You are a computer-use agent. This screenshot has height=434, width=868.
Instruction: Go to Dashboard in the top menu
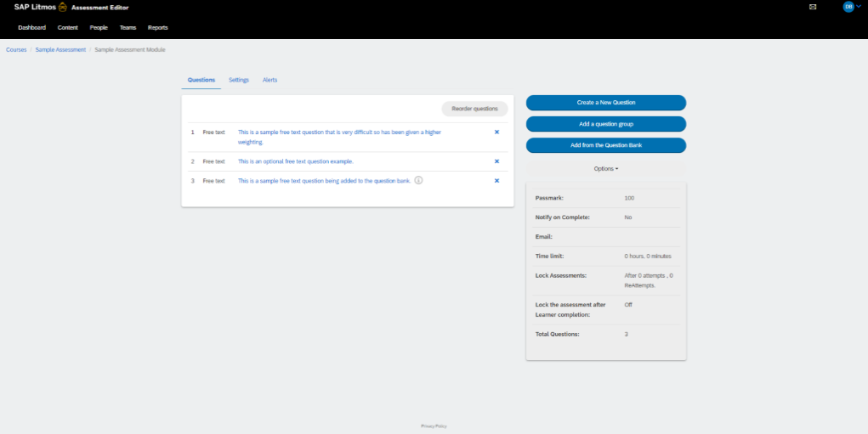32,28
